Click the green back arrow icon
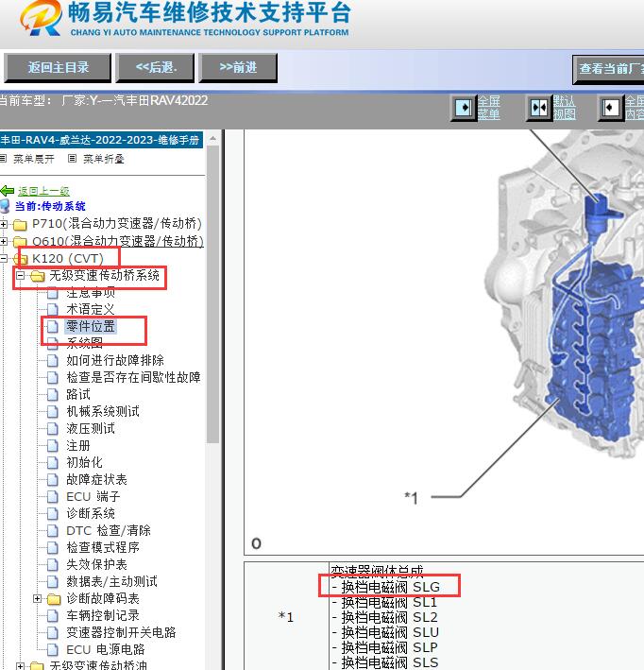 8,191
